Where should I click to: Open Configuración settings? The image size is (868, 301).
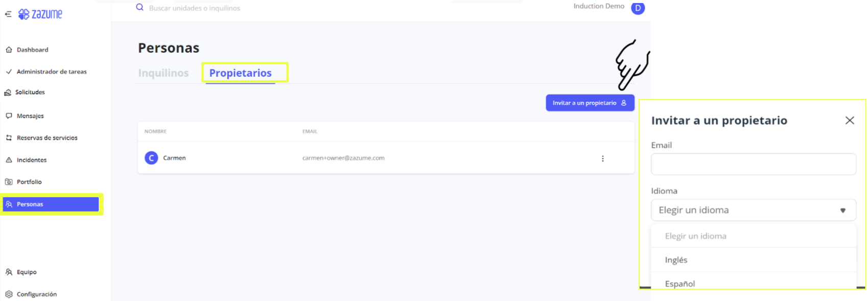tap(36, 294)
